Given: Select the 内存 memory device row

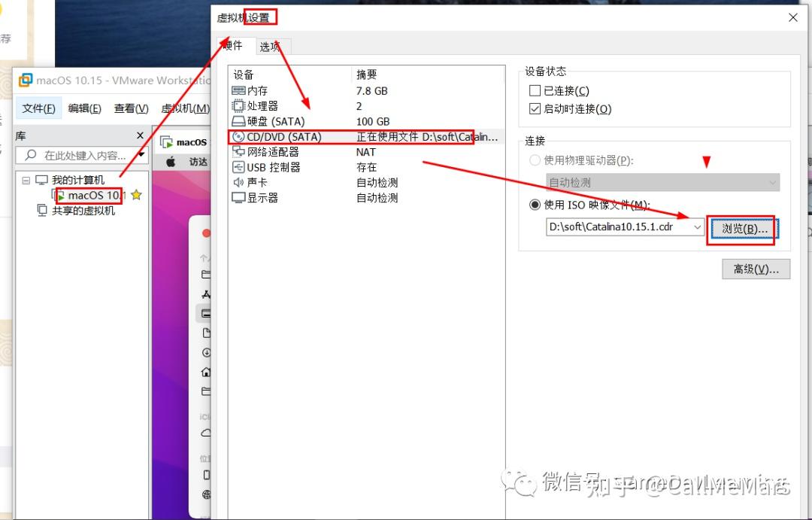Looking at the screenshot, I should [x=366, y=91].
